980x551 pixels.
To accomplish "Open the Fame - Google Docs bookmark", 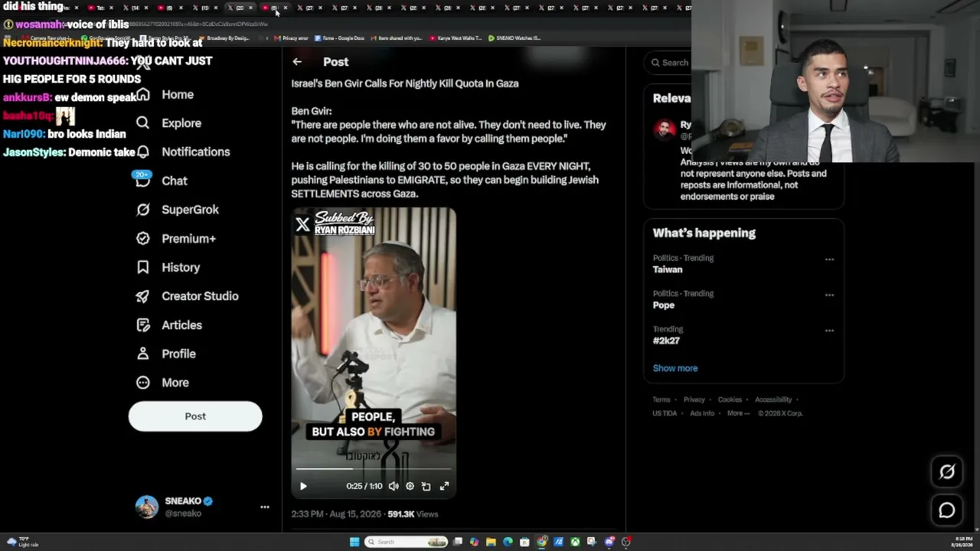I will click(x=339, y=38).
